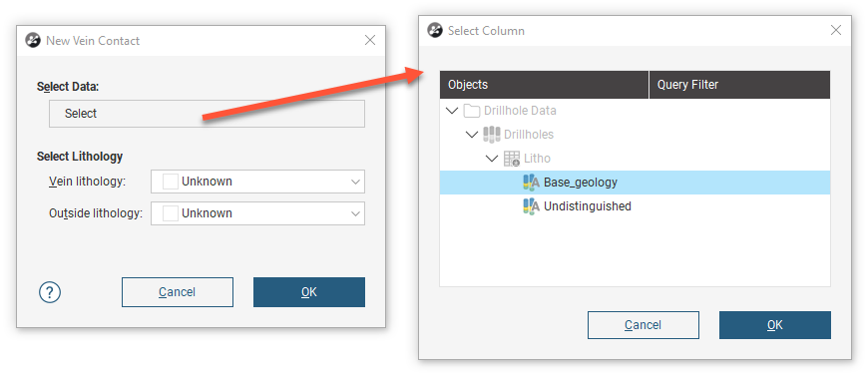Click the Base_geology column icon
Image resolution: width=868 pixels, height=379 pixels.
[x=532, y=183]
